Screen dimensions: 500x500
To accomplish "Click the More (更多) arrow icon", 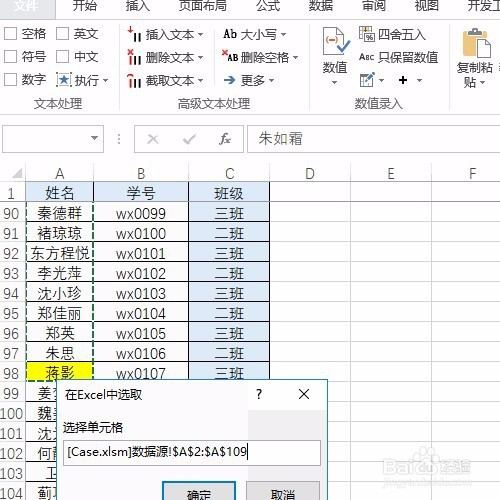I will [229, 80].
